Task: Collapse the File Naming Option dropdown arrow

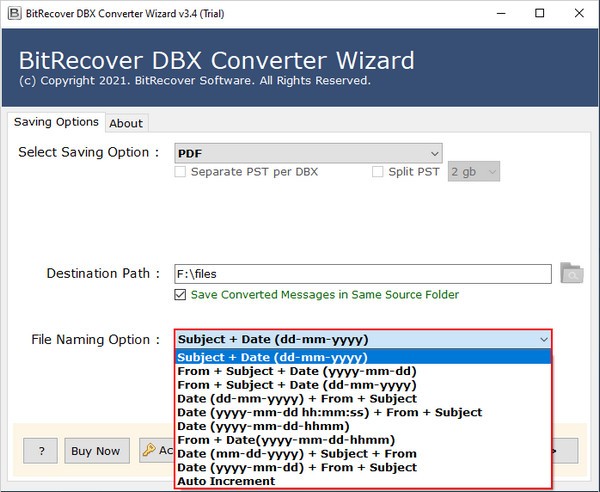Action: pyautogui.click(x=543, y=339)
